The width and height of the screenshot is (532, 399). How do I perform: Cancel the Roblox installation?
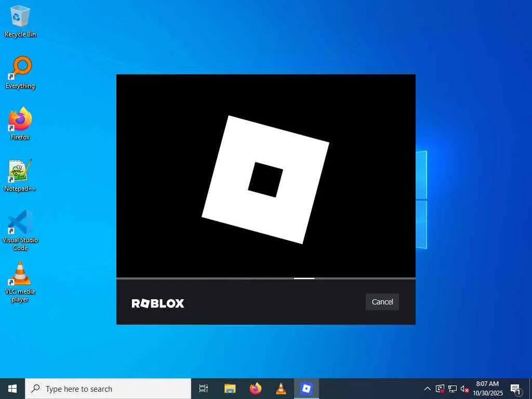coord(382,302)
